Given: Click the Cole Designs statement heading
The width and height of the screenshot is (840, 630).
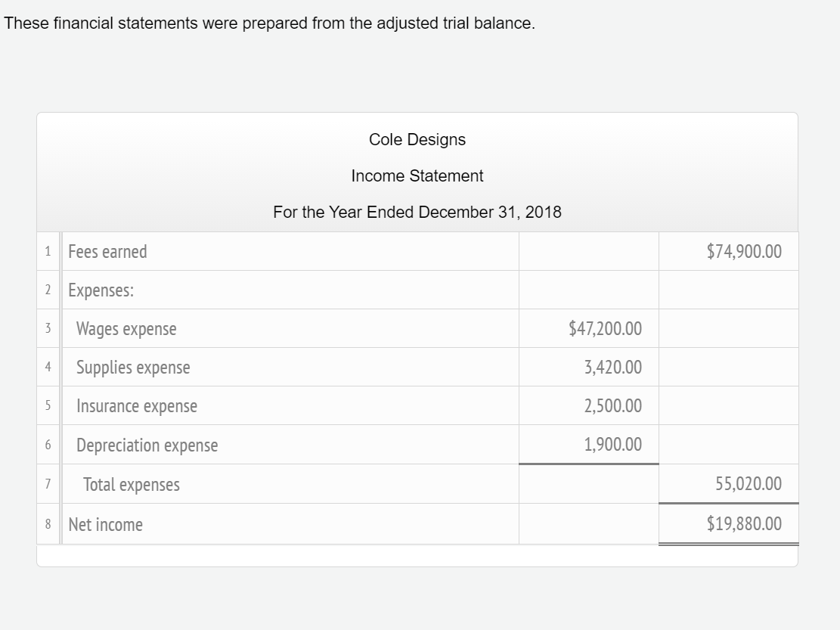Looking at the screenshot, I should [417, 139].
